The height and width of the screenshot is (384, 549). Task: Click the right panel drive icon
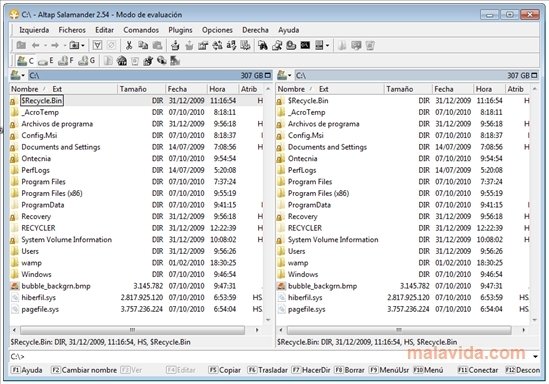tap(282, 75)
